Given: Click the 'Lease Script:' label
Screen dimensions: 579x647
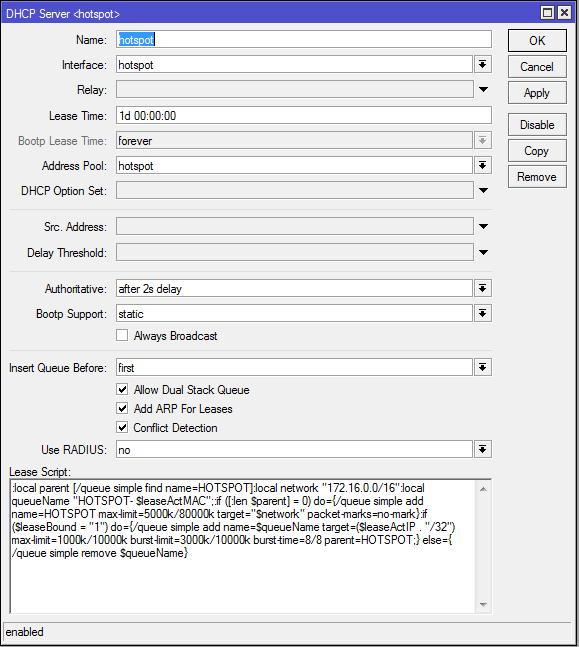Looking at the screenshot, I should [40, 472].
